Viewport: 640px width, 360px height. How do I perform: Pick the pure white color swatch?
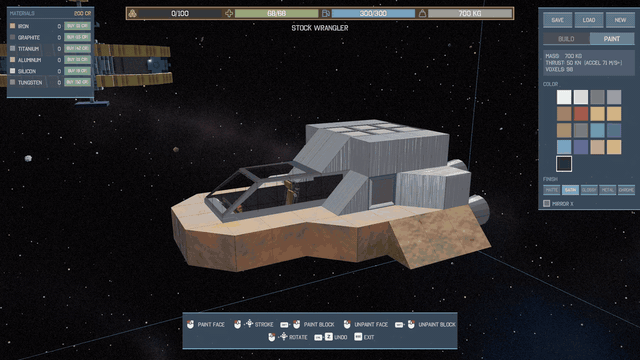pos(564,97)
